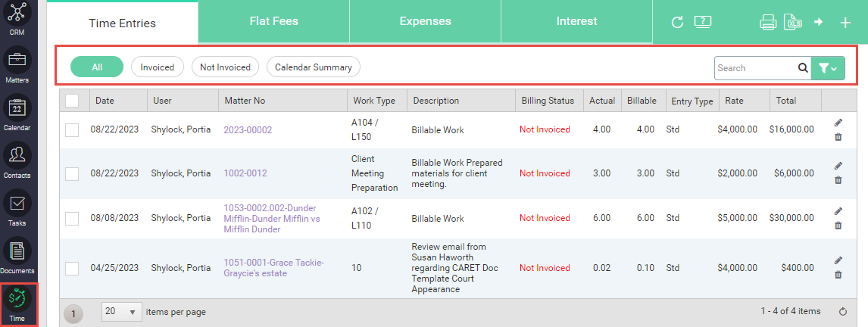Switch to the Expenses tab

pyautogui.click(x=425, y=22)
